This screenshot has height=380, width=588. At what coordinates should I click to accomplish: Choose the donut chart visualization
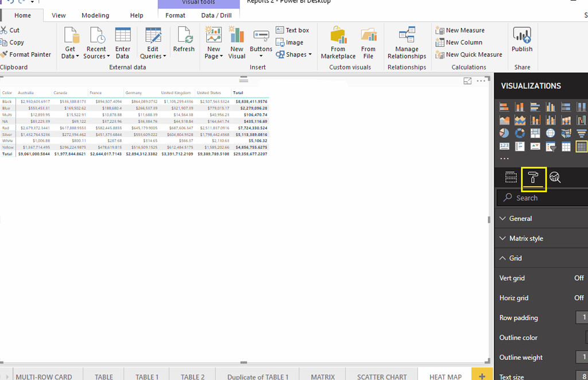click(520, 133)
